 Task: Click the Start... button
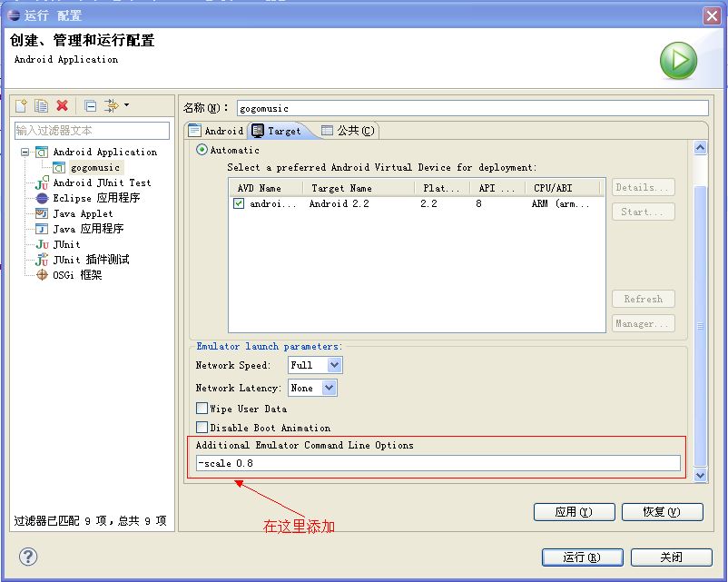pos(643,212)
